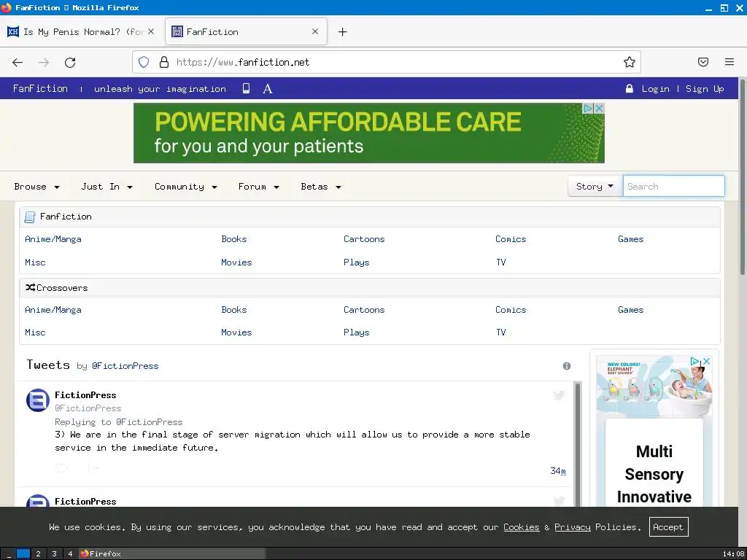
Task: Open Fanfiction Misc category
Action: click(35, 262)
